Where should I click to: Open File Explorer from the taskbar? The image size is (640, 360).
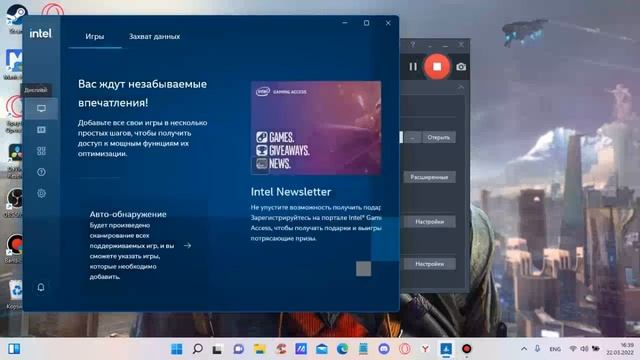coord(260,349)
